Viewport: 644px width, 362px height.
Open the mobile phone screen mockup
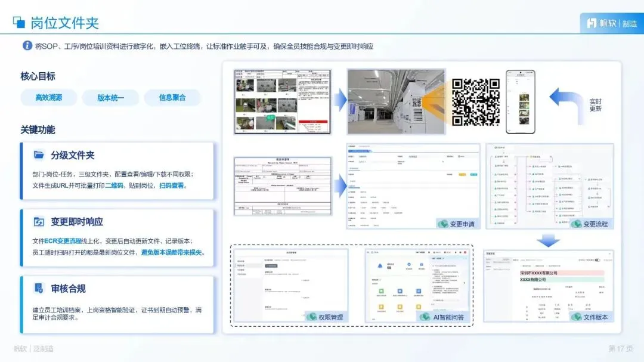[x=521, y=102]
